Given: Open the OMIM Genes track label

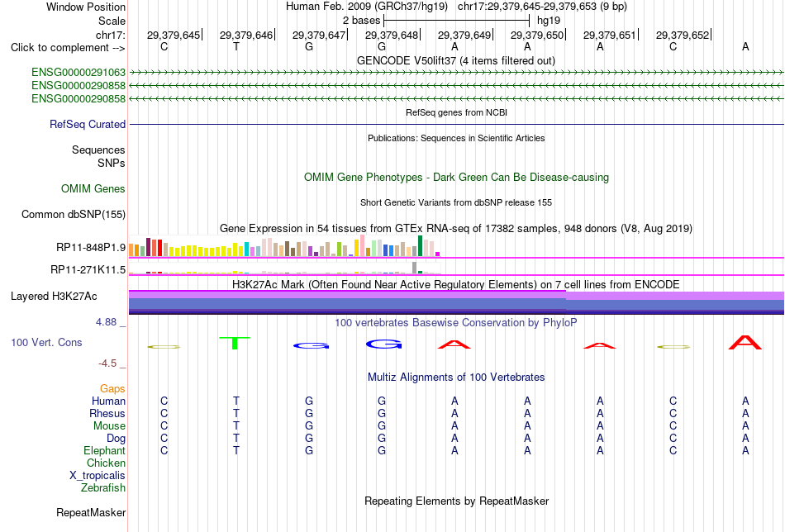Looking at the screenshot, I should point(93,188).
